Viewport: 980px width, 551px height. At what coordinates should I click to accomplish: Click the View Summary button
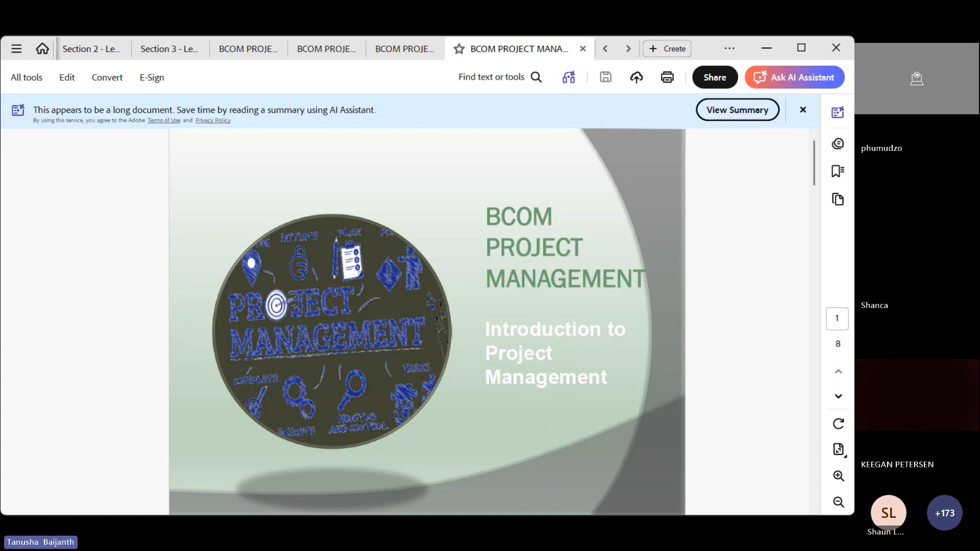click(x=737, y=110)
